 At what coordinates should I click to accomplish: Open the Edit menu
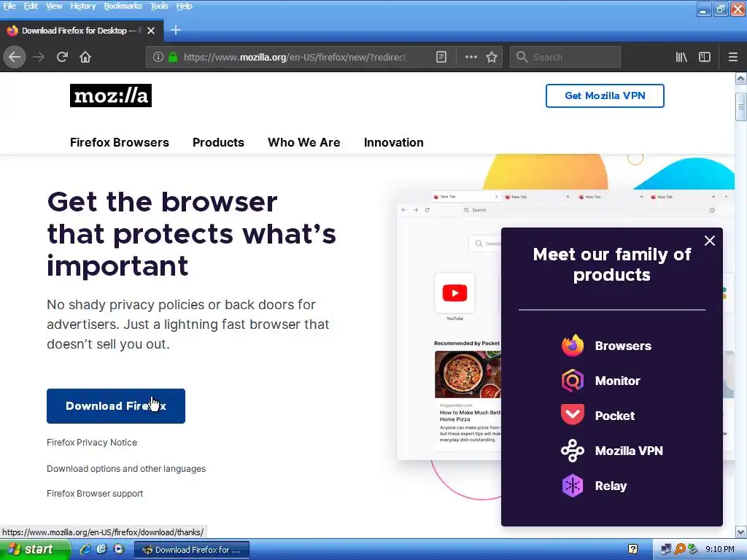[x=31, y=6]
